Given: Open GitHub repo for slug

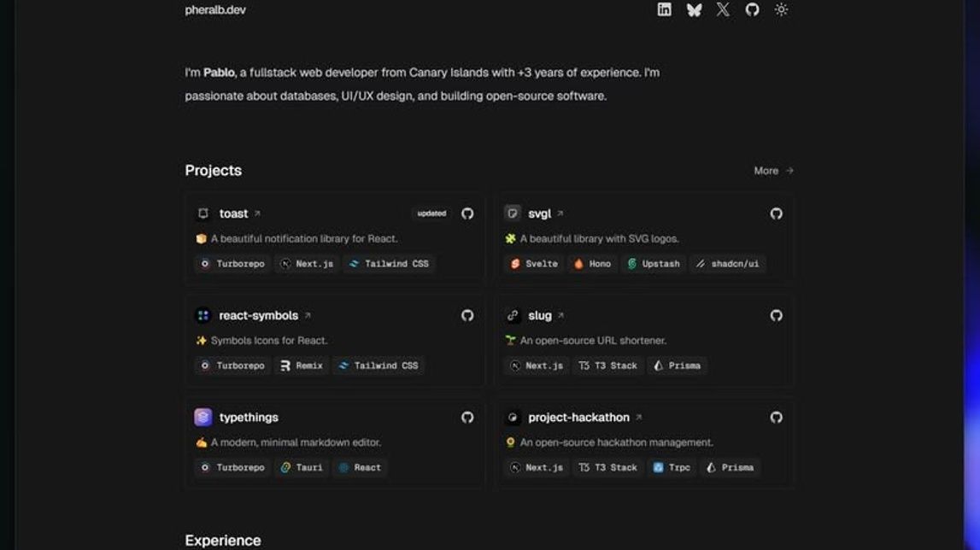Looking at the screenshot, I should pos(777,316).
